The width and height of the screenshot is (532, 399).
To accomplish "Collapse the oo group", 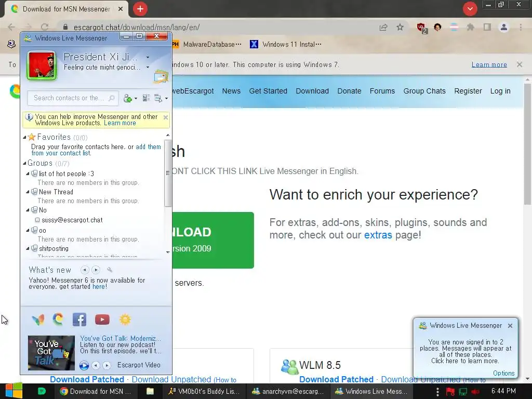I will 28,230.
